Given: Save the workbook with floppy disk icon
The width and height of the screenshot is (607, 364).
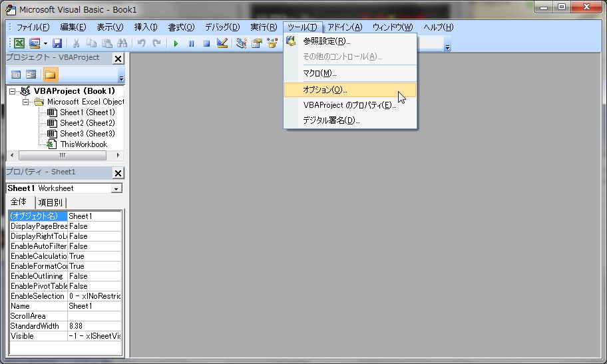Looking at the screenshot, I should (57, 43).
